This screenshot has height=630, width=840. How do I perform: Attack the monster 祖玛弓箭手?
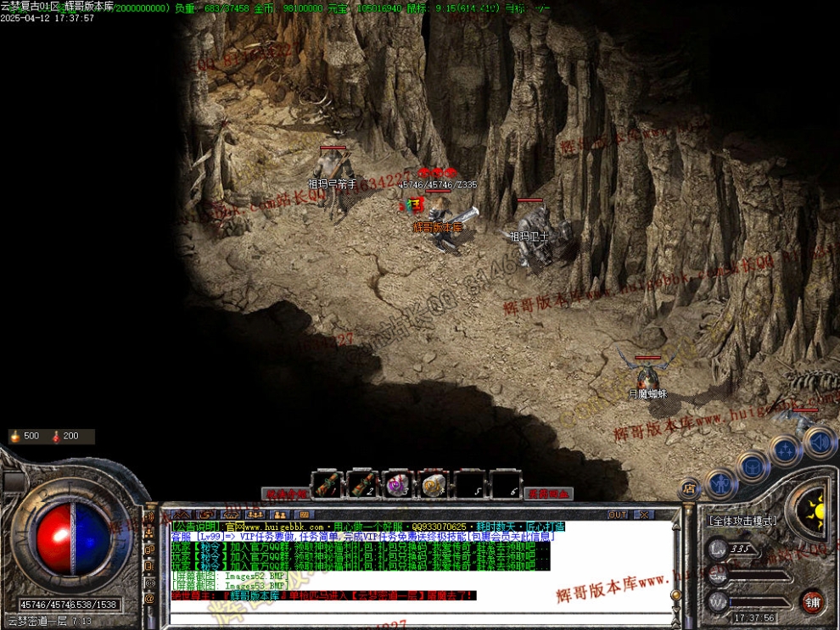pos(333,182)
